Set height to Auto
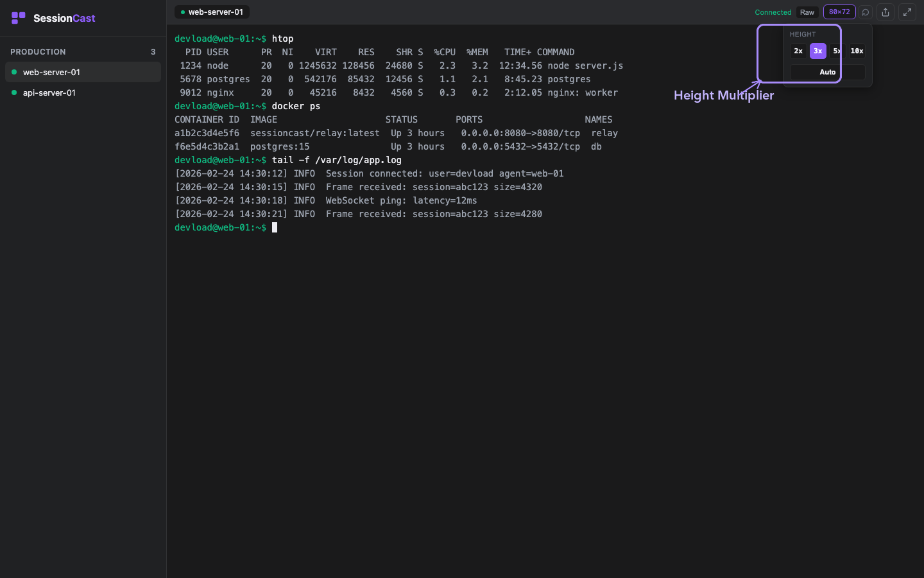The image size is (924, 578). coord(827,72)
